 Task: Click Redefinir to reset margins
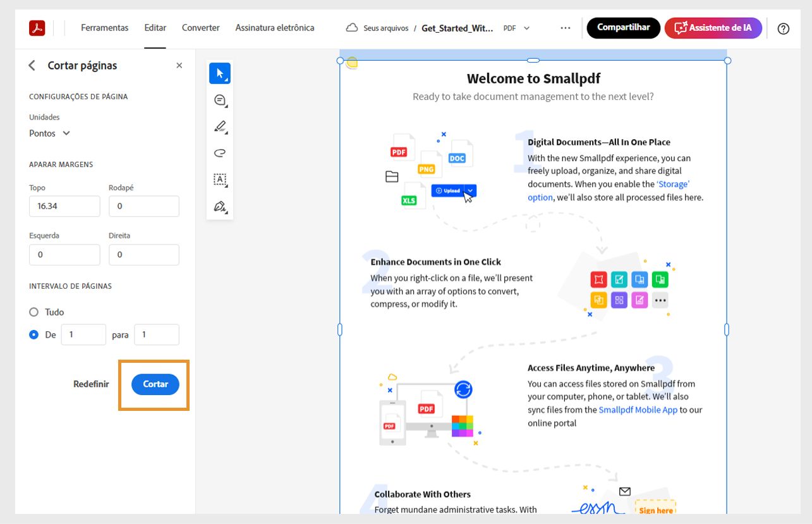coord(91,384)
